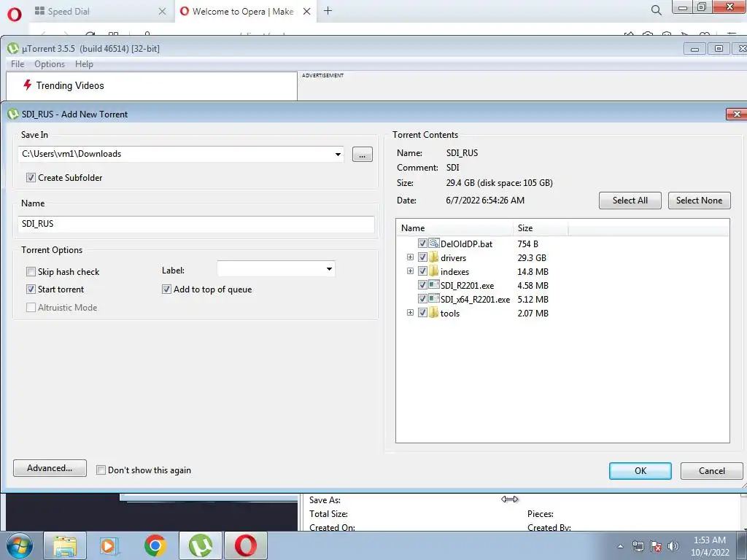Open Google Chrome from the taskbar

click(x=155, y=545)
